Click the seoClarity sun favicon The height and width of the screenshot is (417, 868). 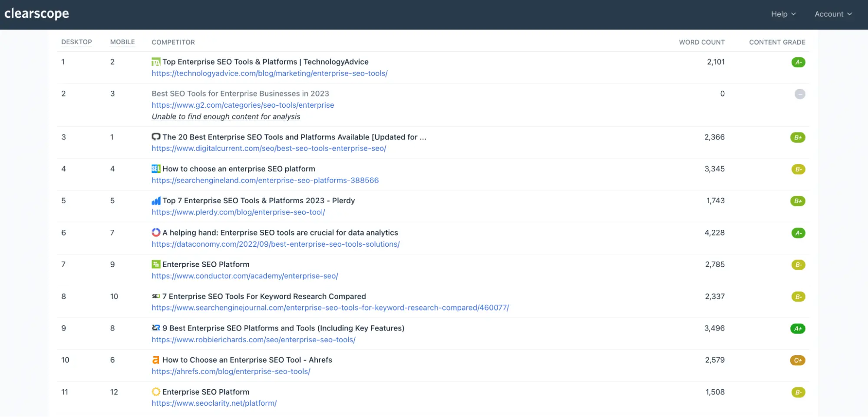pyautogui.click(x=156, y=392)
